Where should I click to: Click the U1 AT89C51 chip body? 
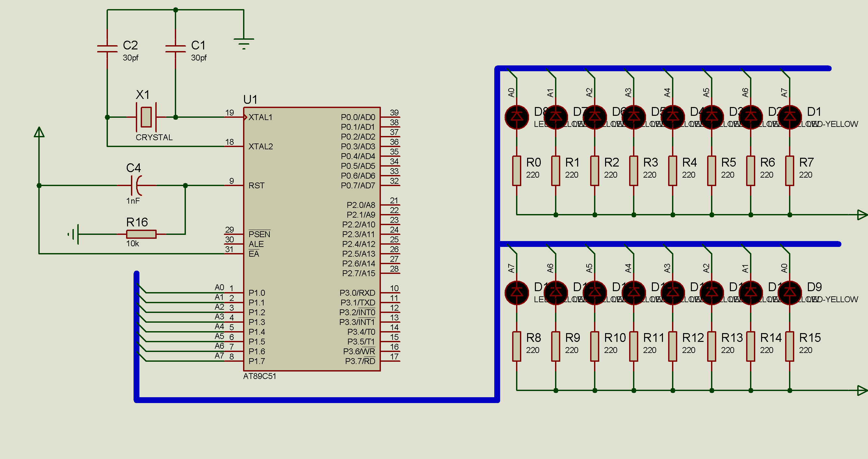point(312,236)
